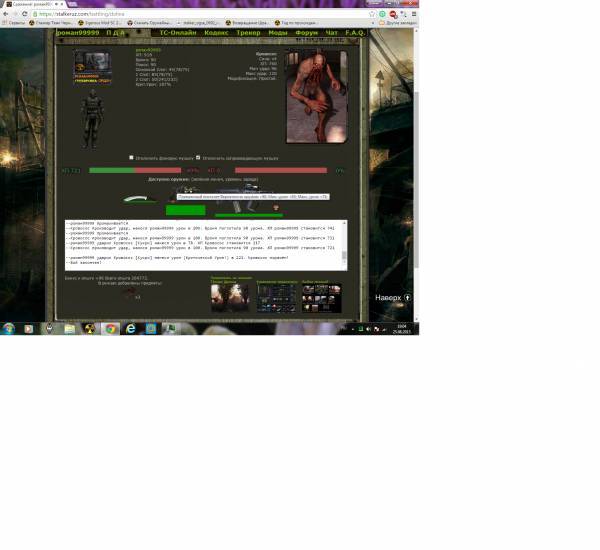Open the first forest screenshot thumbnail

231,297
